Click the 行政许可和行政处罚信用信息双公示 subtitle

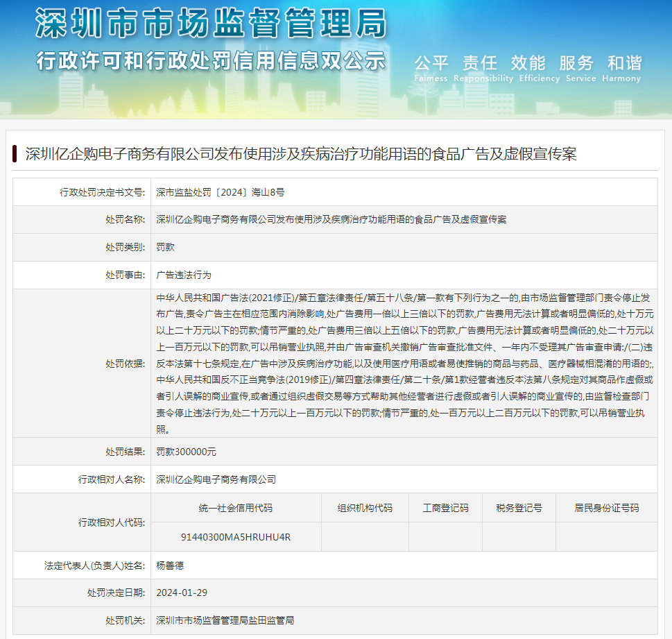tap(211, 60)
